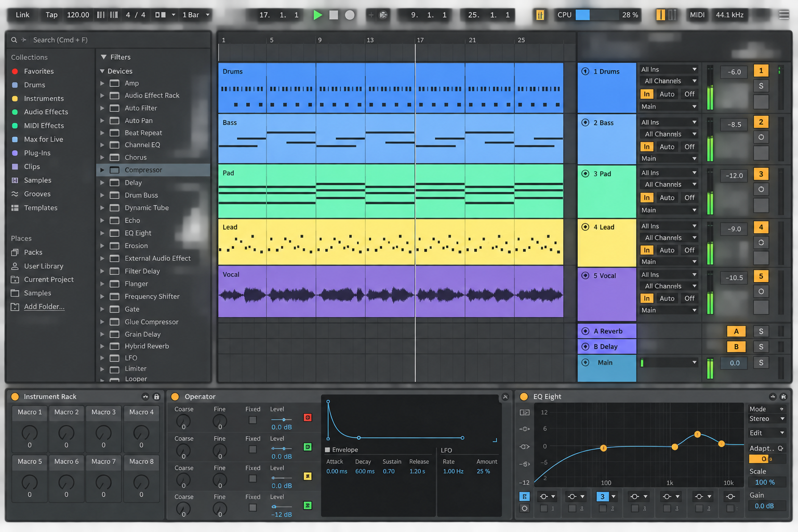Image resolution: width=798 pixels, height=532 pixels.
Task: Expand the Compressor device folder
Action: [x=102, y=170]
